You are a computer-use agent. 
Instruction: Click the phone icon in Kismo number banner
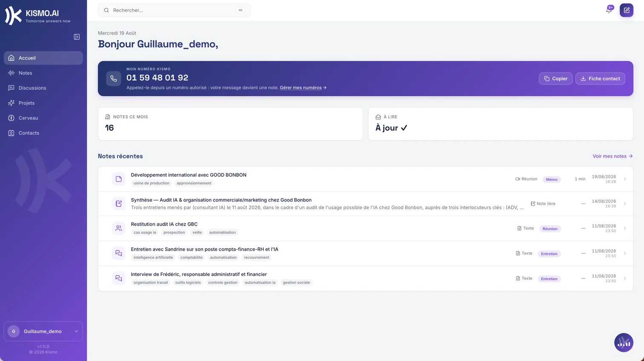[113, 78]
